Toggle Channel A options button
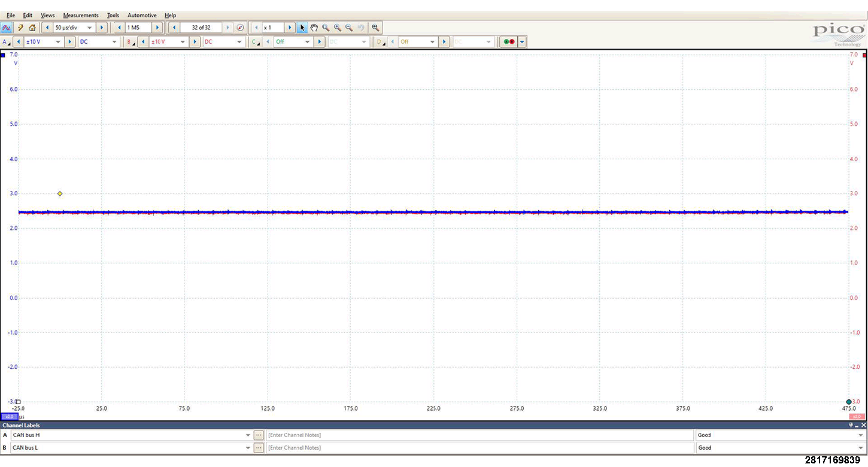Screen dimensions: 868x467 pyautogui.click(x=6, y=42)
